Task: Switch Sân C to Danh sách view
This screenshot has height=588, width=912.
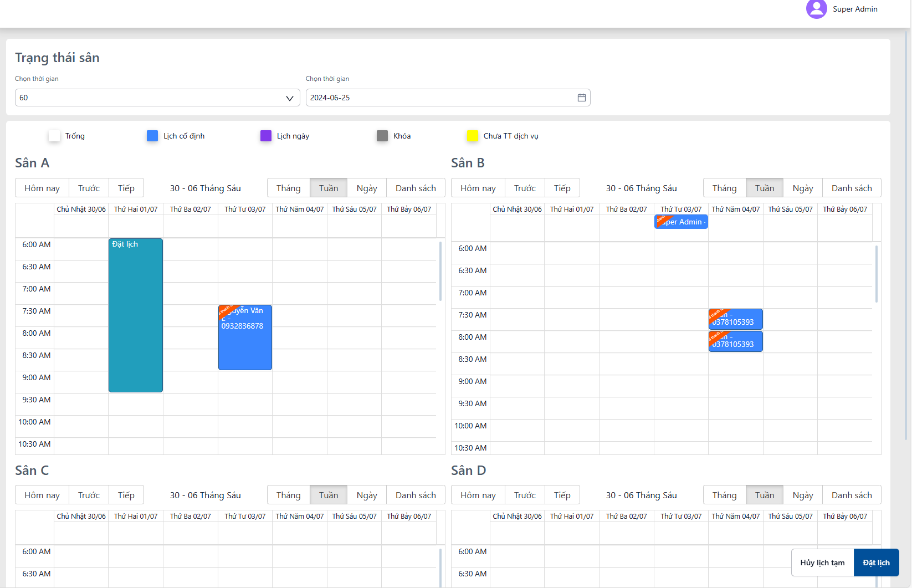Action: point(416,495)
